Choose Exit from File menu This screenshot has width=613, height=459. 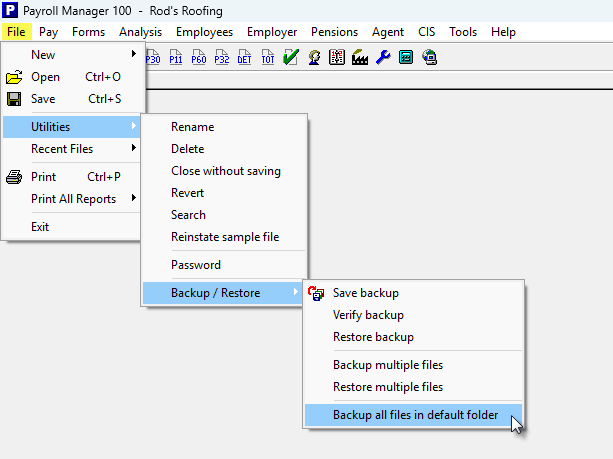pyautogui.click(x=72, y=227)
